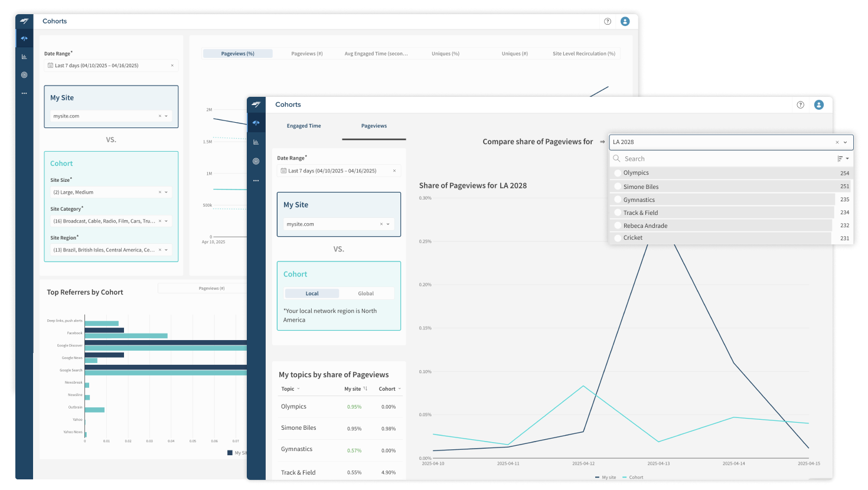This screenshot has width=868, height=490.
Task: Clear the date range in the front window
Action: (394, 171)
